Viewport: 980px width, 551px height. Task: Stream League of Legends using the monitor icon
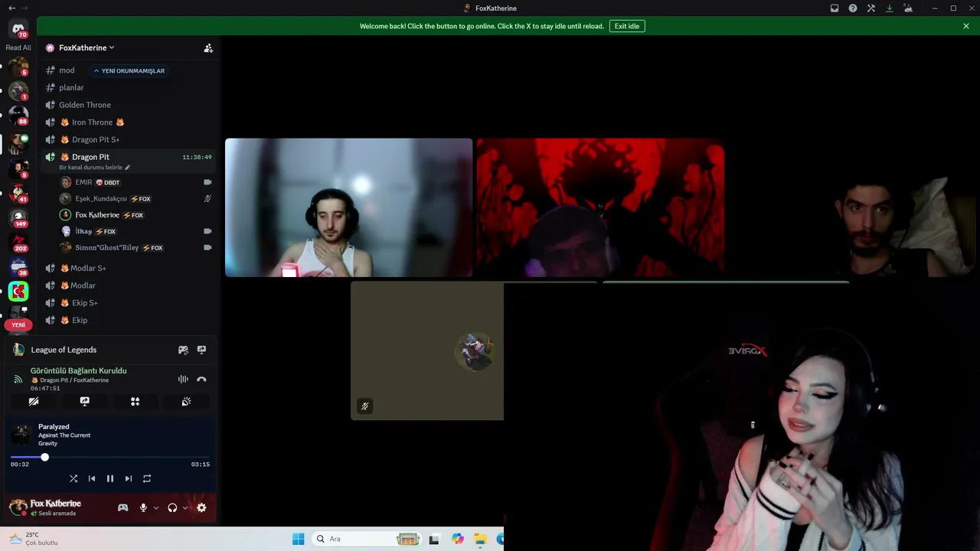[x=201, y=350]
